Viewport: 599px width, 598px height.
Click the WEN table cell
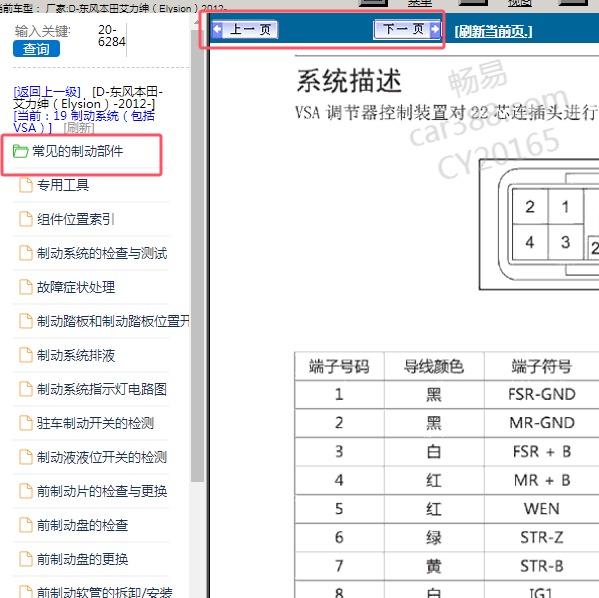point(542,509)
